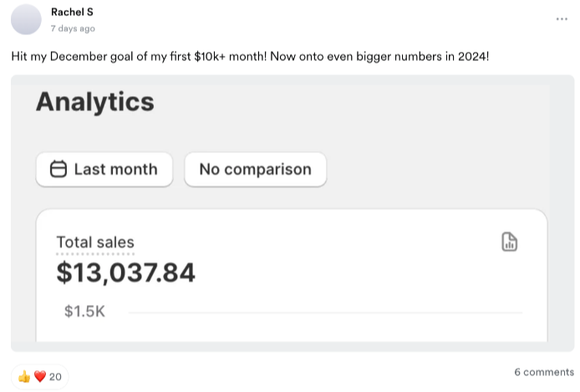Open the Last month date range selector
Viewport: 580px width, 392px height.
point(104,170)
